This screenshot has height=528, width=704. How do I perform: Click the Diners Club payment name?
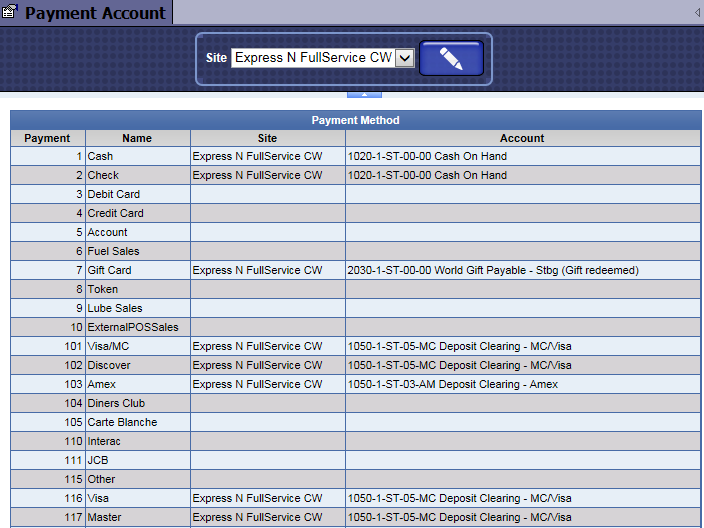tap(116, 403)
